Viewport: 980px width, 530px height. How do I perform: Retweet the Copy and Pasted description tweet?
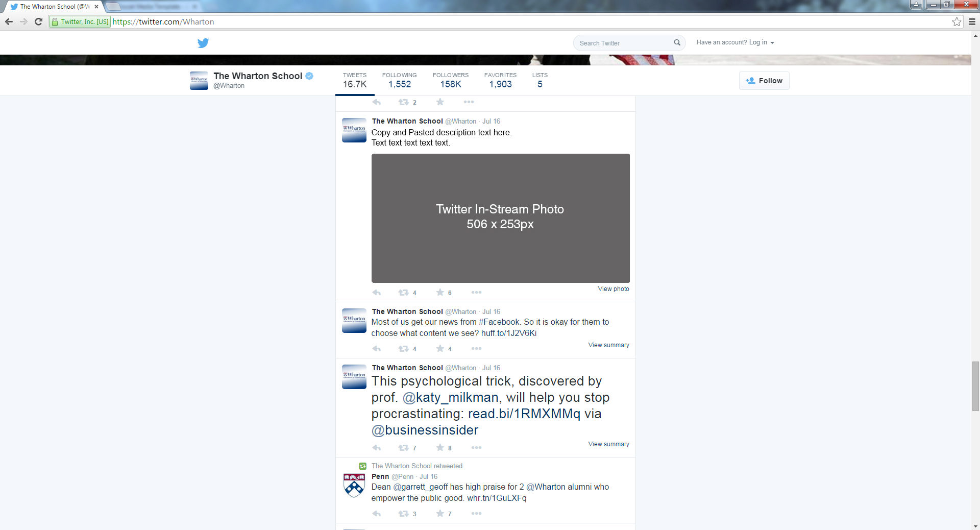tap(403, 293)
